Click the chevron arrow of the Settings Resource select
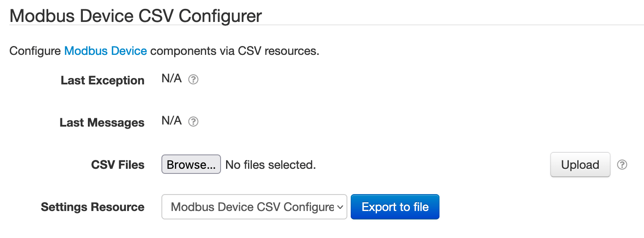 [x=339, y=207]
